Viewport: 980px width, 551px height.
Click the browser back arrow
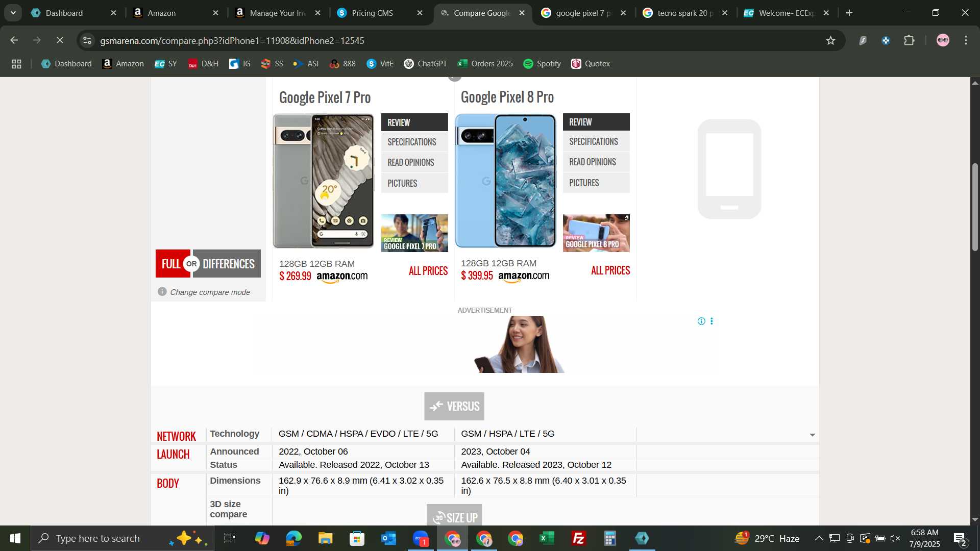click(x=14, y=40)
